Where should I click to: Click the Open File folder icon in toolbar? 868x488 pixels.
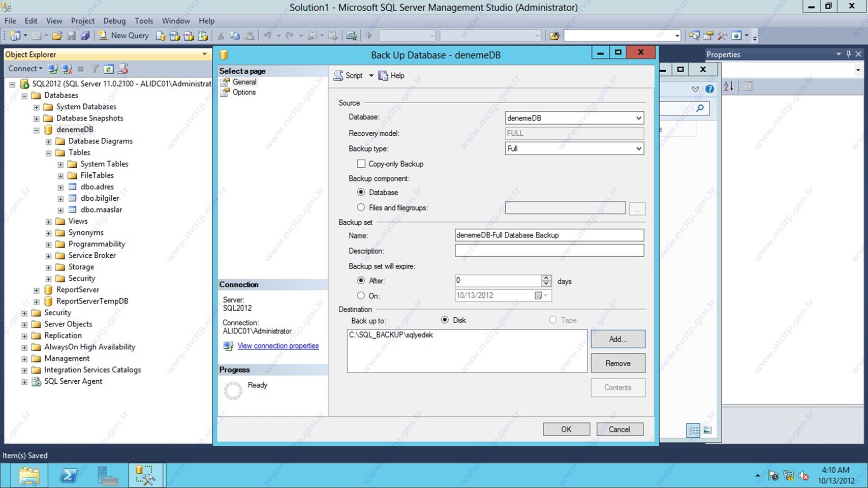click(57, 36)
